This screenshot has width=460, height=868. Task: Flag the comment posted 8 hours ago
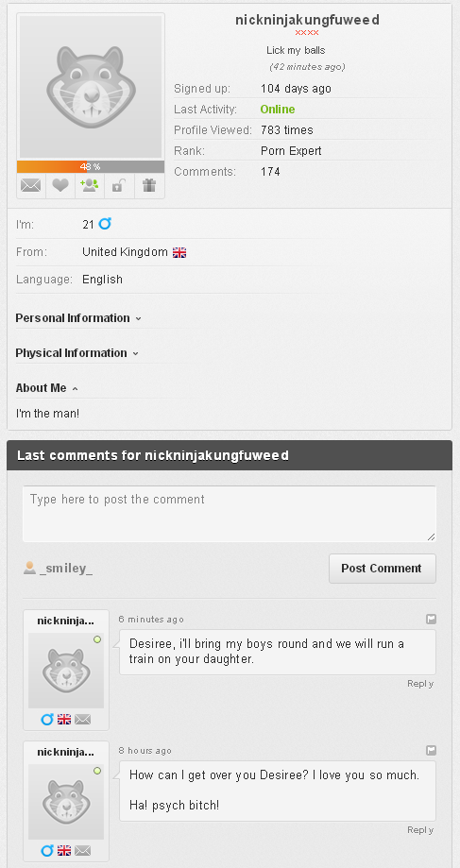432,750
